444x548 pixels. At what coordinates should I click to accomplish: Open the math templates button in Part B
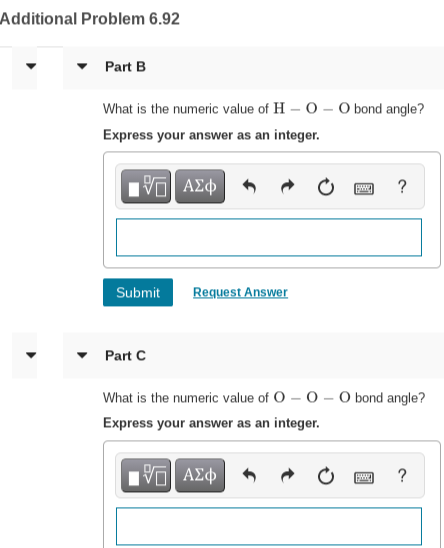tap(146, 186)
